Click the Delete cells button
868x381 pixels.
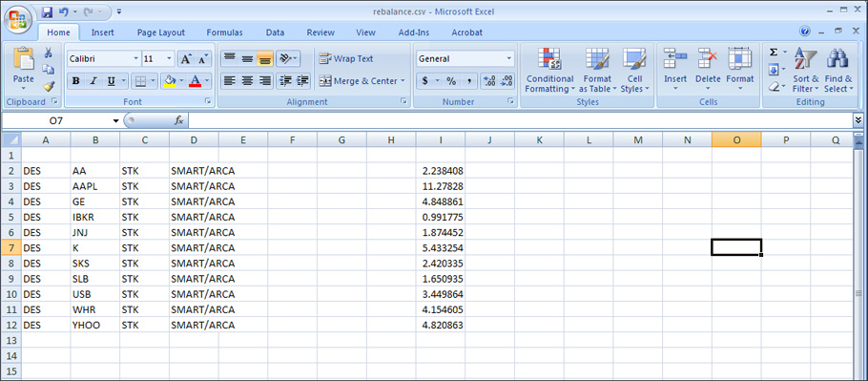[708, 71]
